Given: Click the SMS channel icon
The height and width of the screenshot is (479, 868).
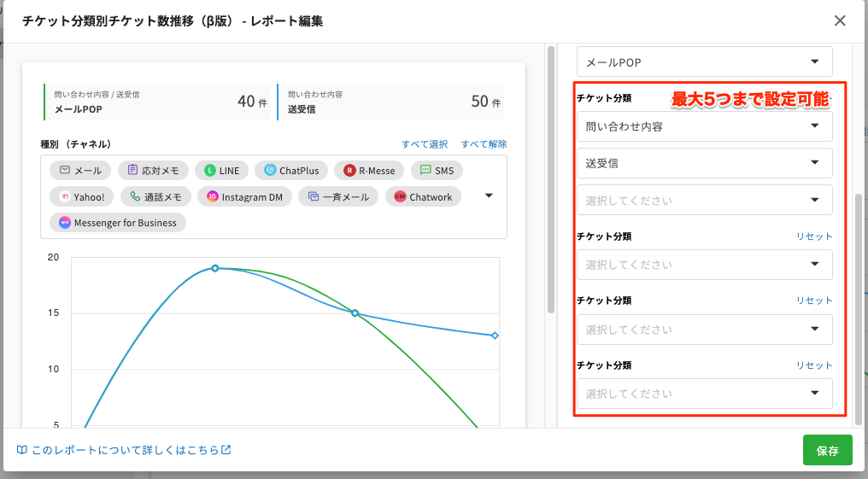Looking at the screenshot, I should 425,171.
